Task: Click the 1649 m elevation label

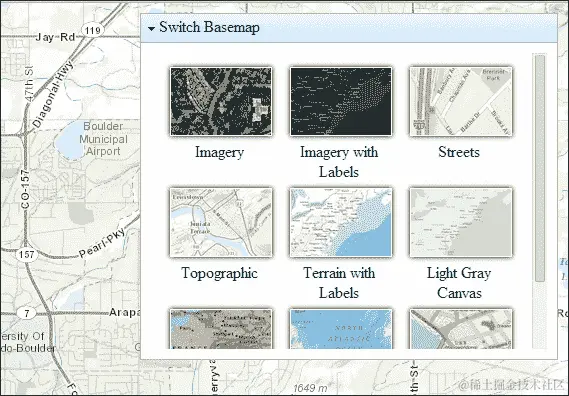Action: click(310, 388)
